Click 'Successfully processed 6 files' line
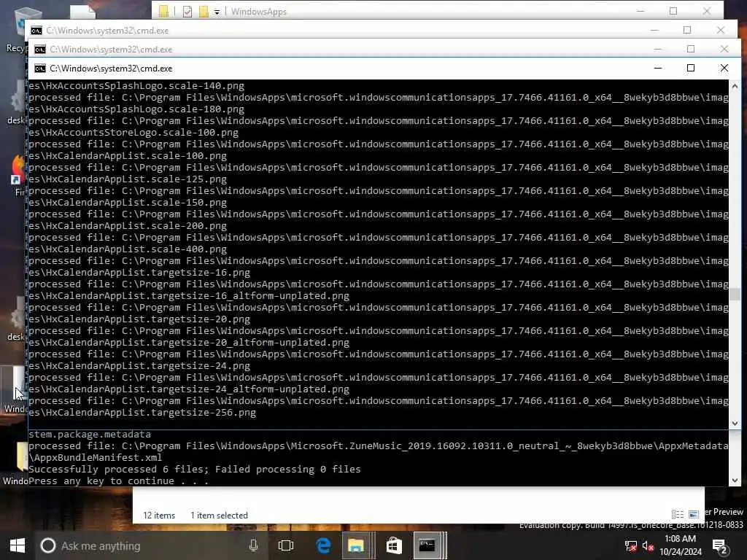Screen dimensions: 747x560 click(x=194, y=469)
